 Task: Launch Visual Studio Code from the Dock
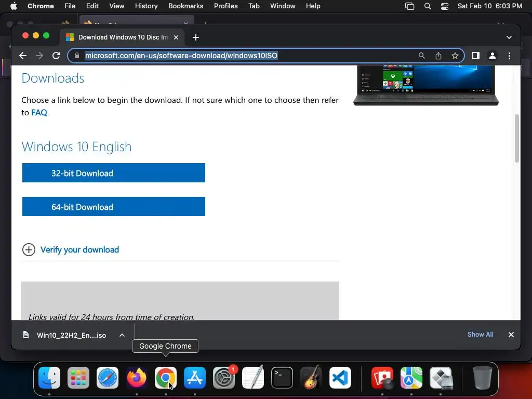pos(340,378)
